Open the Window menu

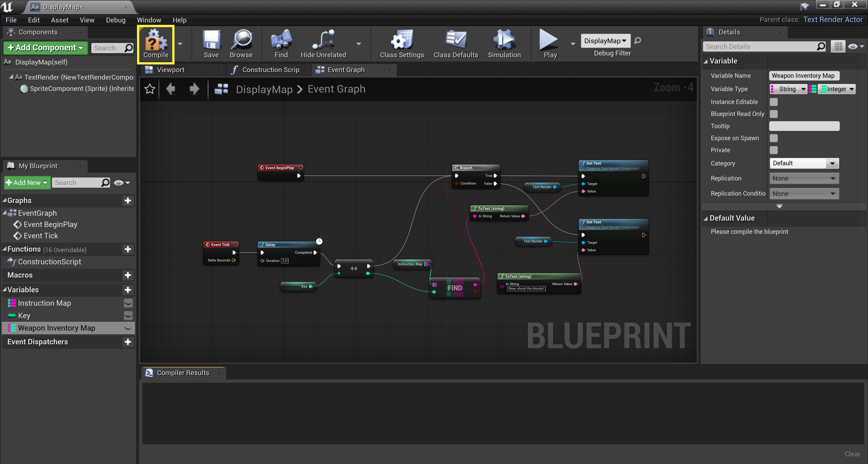[x=149, y=20]
